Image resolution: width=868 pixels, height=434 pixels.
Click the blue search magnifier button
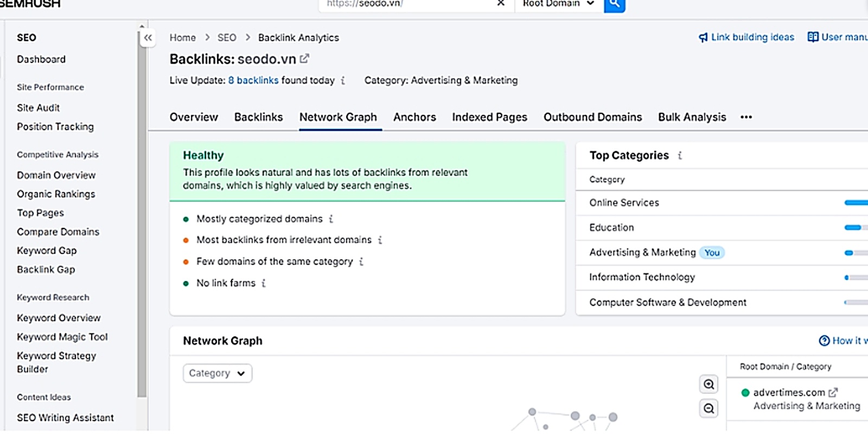615,4
